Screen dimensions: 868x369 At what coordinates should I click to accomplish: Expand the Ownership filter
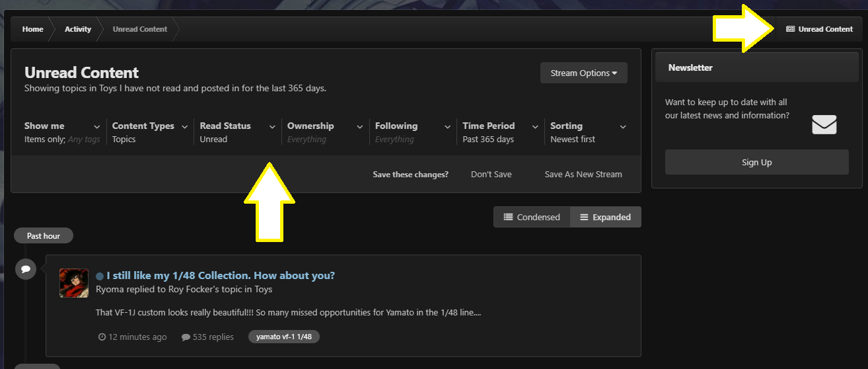325,132
